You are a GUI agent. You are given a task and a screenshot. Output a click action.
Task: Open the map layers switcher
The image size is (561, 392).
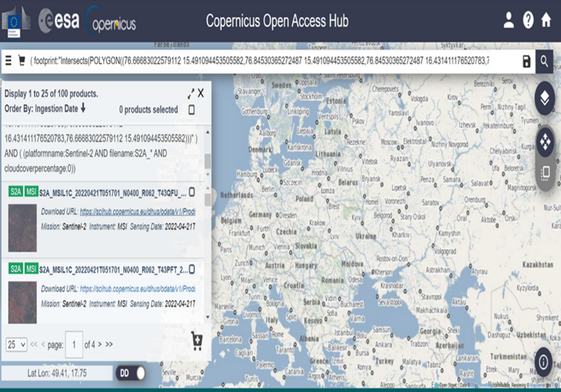tap(545, 98)
